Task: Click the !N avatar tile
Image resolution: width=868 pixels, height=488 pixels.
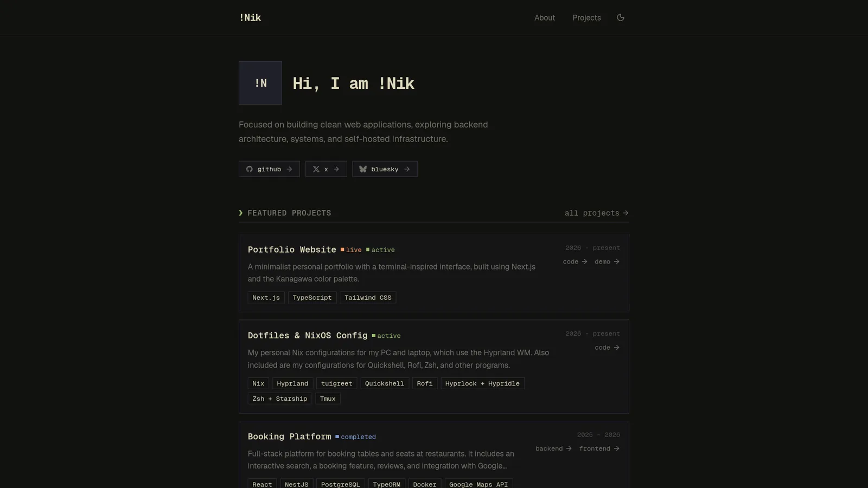Action: pos(260,83)
